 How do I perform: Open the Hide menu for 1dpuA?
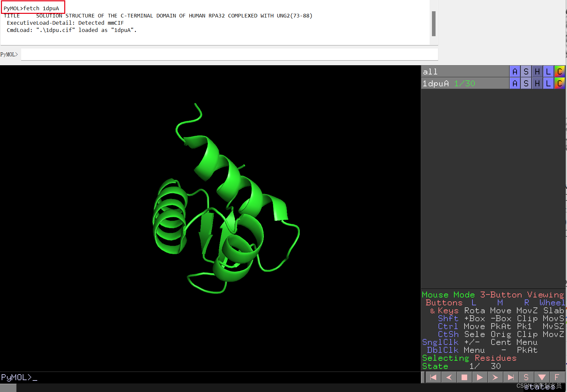coord(537,83)
